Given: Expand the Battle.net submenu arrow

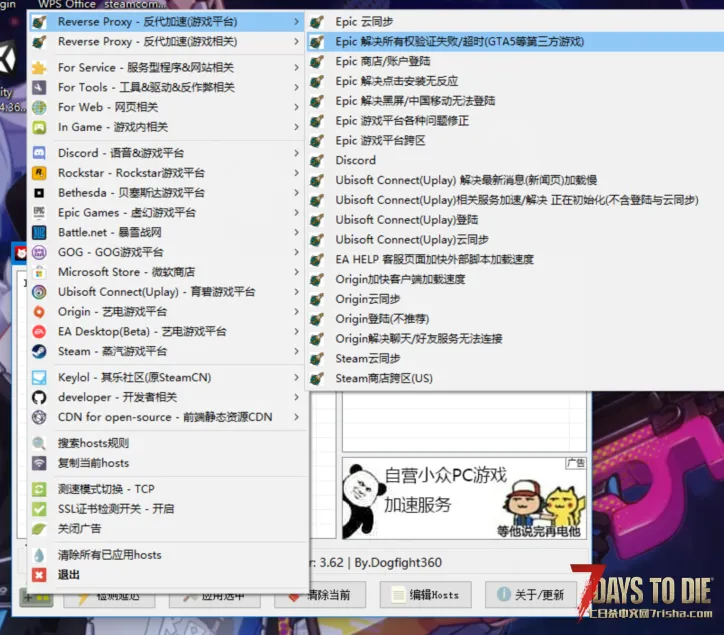Looking at the screenshot, I should coord(296,232).
